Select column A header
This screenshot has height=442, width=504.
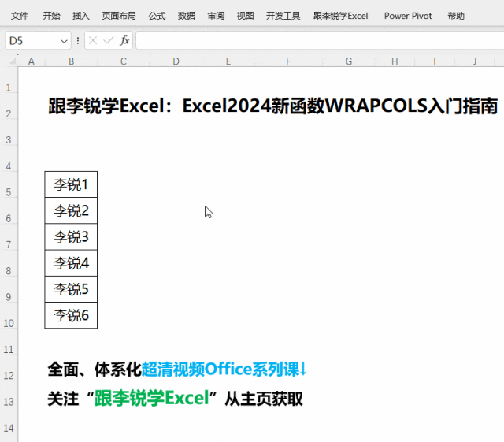coord(31,61)
